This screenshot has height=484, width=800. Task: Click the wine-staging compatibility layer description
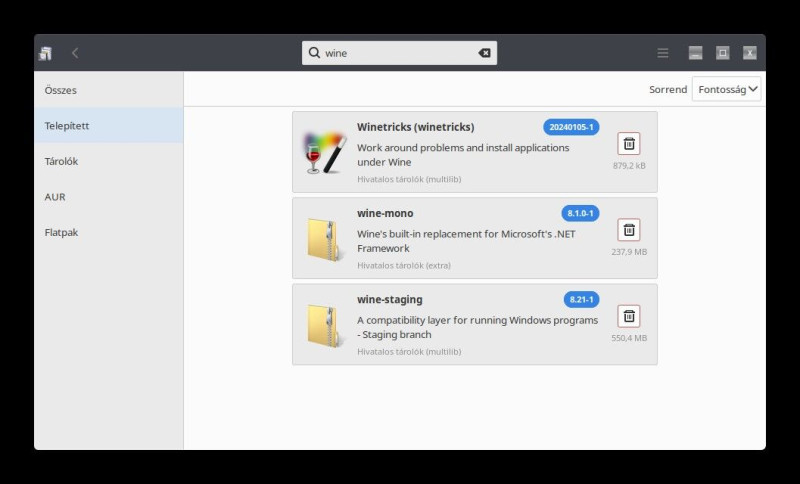click(x=477, y=327)
